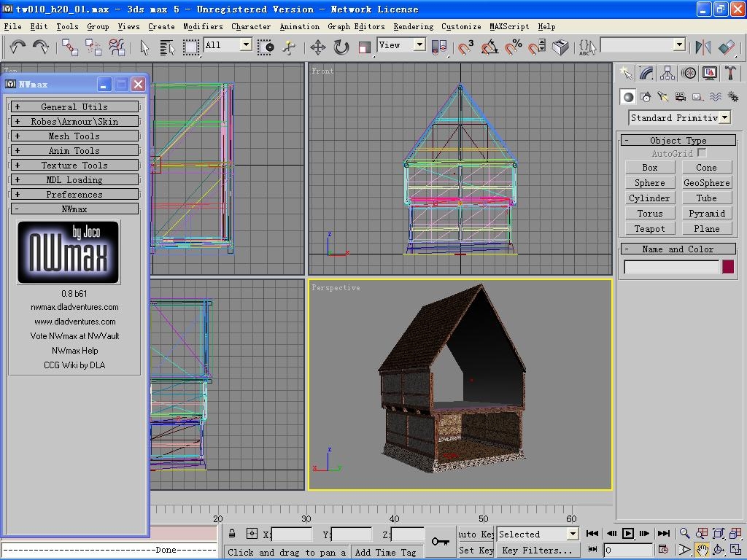Viewport: 747px width, 560px height.
Task: Toggle the selection lock padlock
Action: (232, 534)
